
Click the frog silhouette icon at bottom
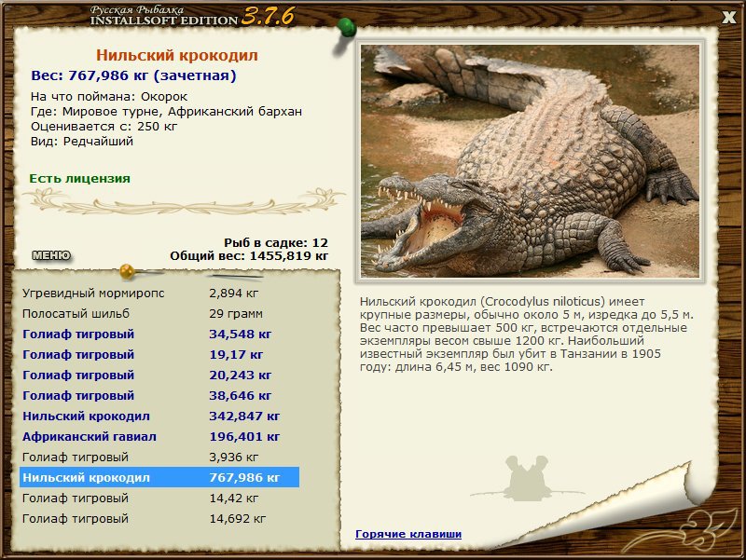tap(527, 477)
